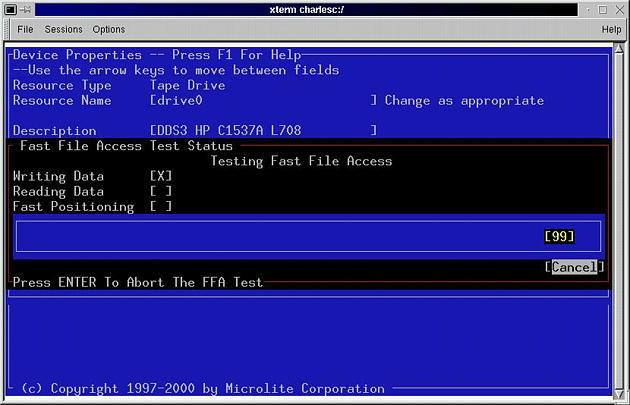
Task: Click the pin icon in the title bar
Action: pyautogui.click(x=25, y=10)
